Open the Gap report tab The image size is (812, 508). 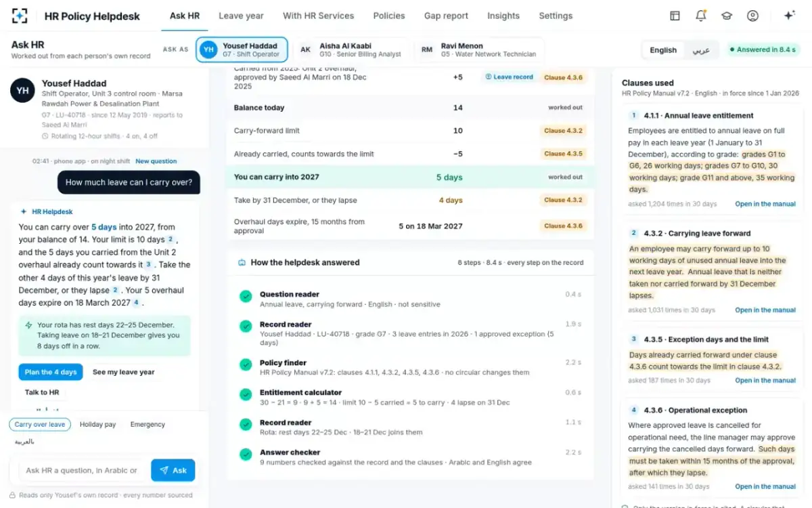point(447,16)
